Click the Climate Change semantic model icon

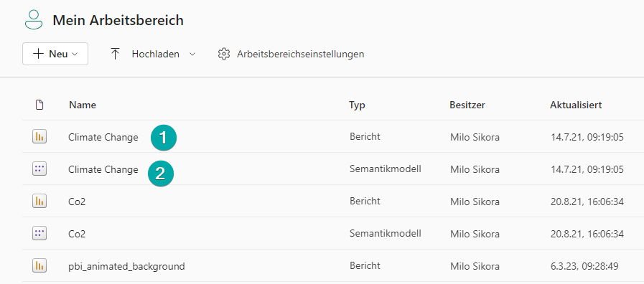click(39, 169)
